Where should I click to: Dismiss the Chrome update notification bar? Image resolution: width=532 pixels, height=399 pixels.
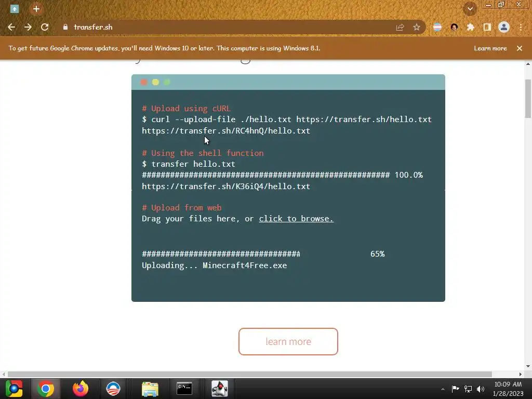click(520, 48)
